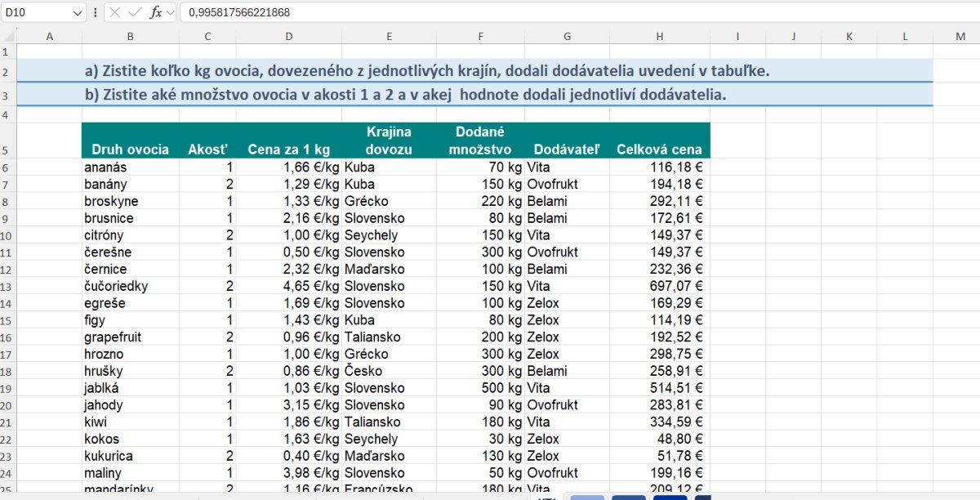Select row 5 header

click(x=8, y=140)
